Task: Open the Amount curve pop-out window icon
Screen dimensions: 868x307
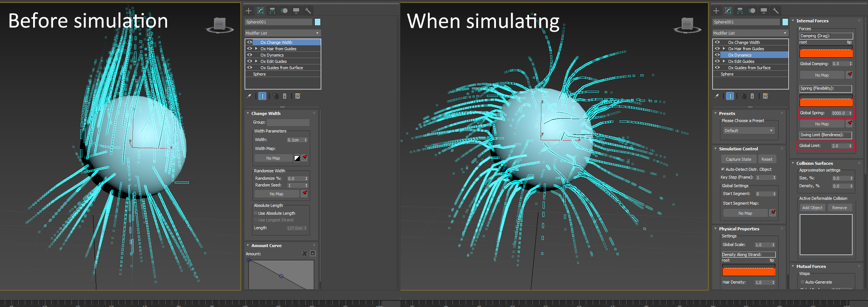Action: point(313,253)
